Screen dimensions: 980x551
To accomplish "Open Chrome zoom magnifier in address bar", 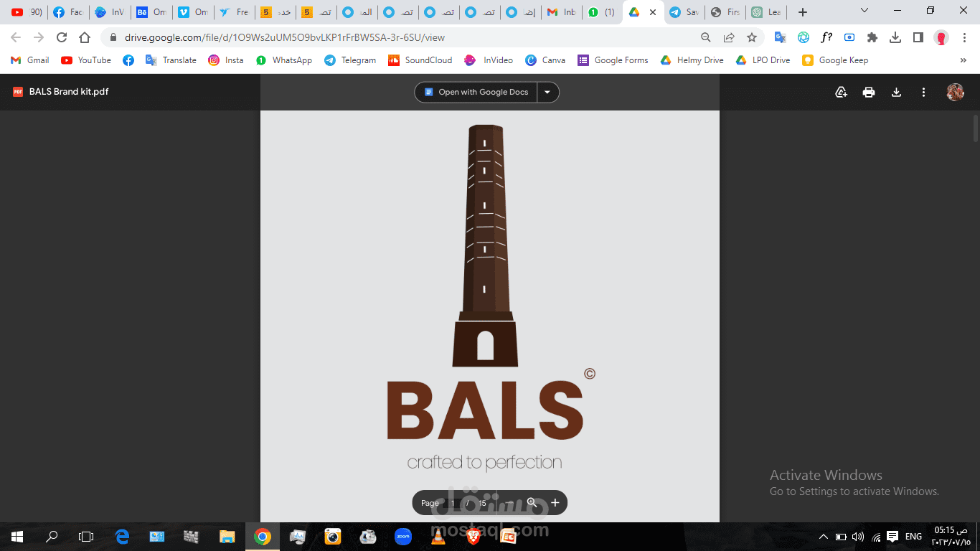I will pyautogui.click(x=706, y=37).
